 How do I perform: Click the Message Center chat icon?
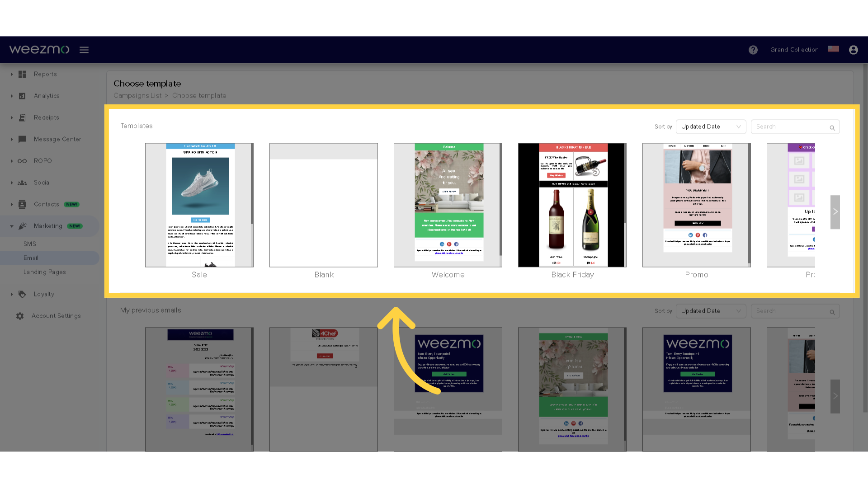coord(22,139)
